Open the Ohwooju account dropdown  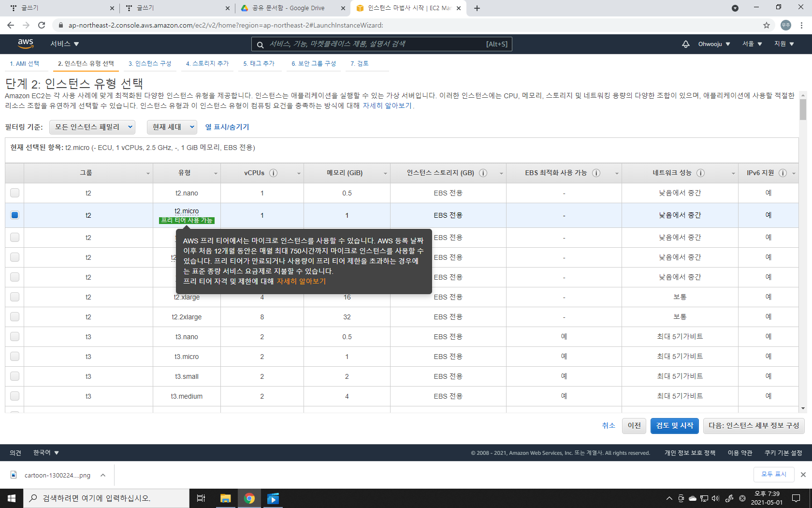pos(714,44)
